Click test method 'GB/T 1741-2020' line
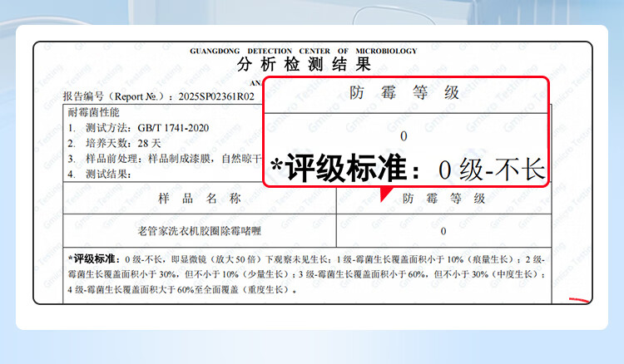This screenshot has width=624, height=364. coord(138,128)
